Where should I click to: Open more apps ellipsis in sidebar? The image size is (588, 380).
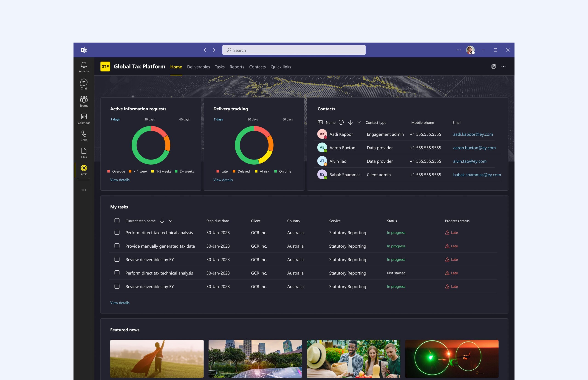tap(84, 190)
